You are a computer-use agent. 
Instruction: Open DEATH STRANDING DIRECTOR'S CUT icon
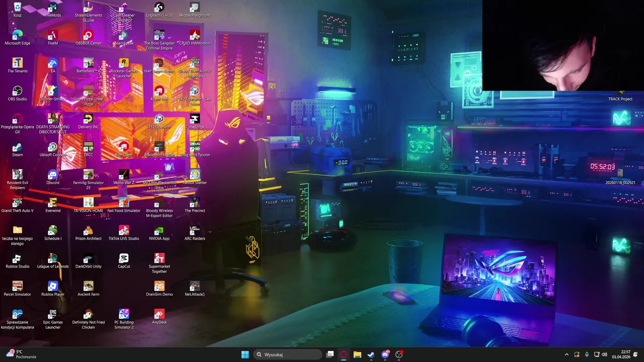[53, 124]
